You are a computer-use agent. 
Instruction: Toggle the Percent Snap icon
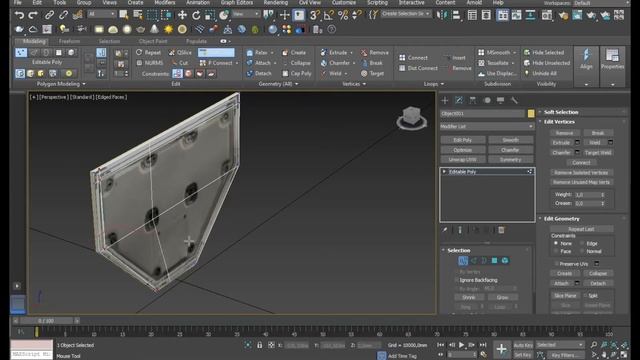343,16
